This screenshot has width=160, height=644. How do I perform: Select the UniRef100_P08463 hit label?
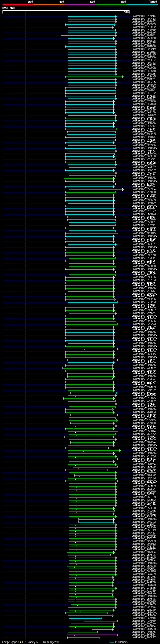(143, 478)
